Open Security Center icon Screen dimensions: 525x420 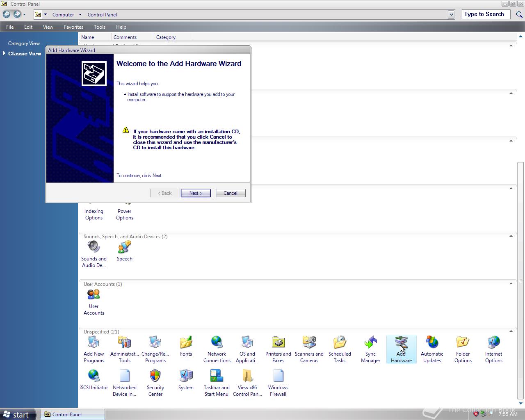click(x=155, y=383)
